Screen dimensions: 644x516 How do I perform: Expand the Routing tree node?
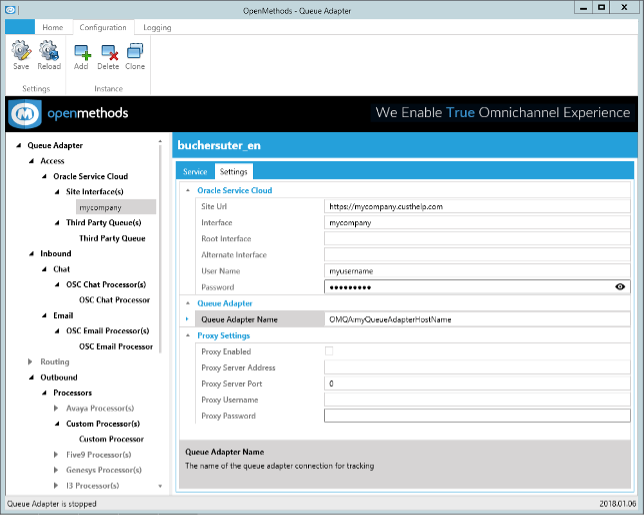point(30,362)
